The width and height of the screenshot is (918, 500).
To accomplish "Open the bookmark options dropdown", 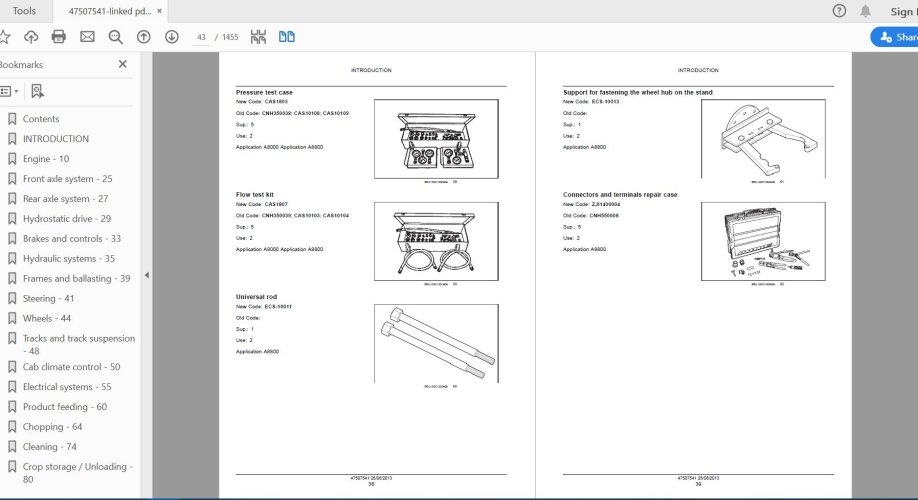I will click(9, 91).
